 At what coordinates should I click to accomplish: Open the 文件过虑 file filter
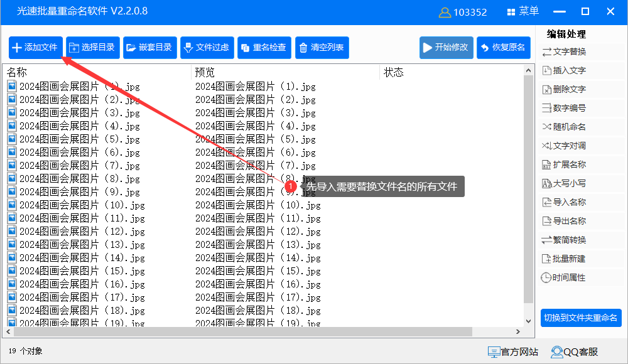(207, 48)
